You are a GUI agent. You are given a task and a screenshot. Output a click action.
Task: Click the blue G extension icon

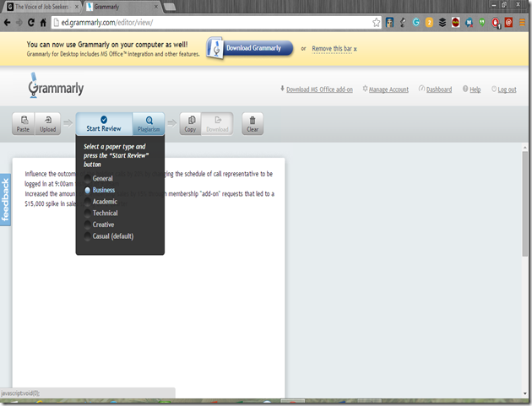point(416,23)
